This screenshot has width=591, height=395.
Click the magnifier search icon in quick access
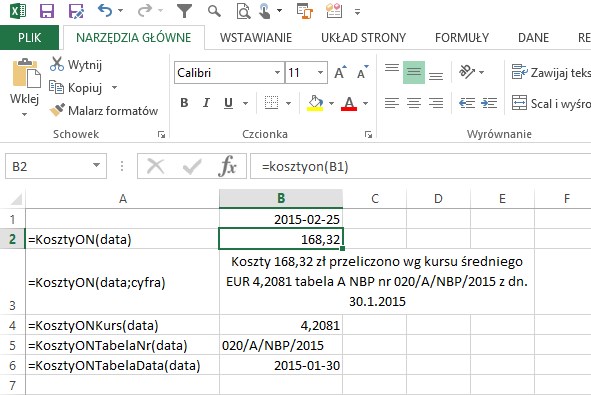click(x=214, y=11)
